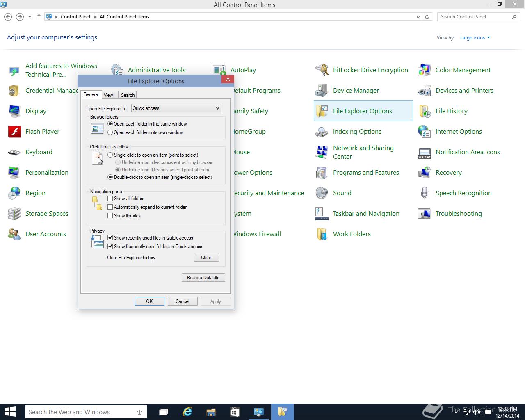Expand the address bar history dropdown
525x420 pixels.
(418, 17)
